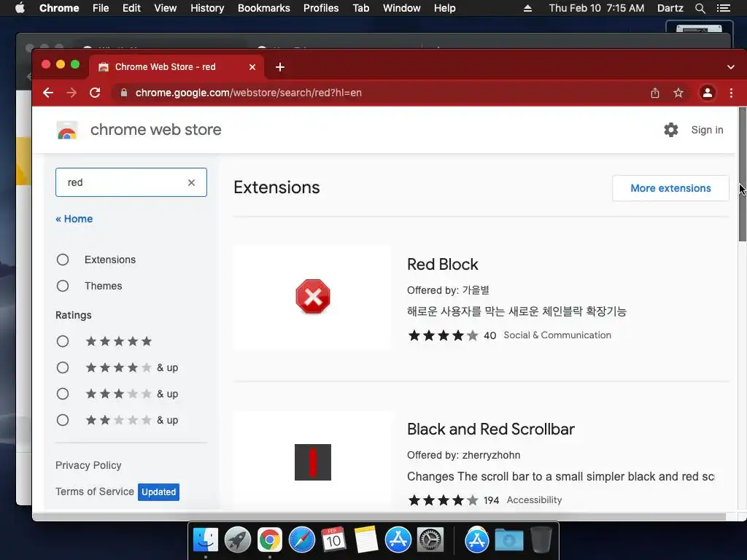
Task: Open Control Center icon in menu bar
Action: (x=723, y=8)
